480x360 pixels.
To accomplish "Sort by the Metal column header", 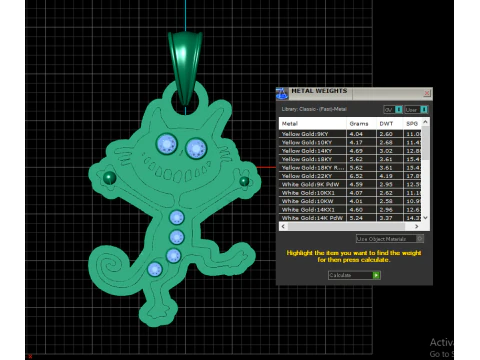I will tap(312, 124).
